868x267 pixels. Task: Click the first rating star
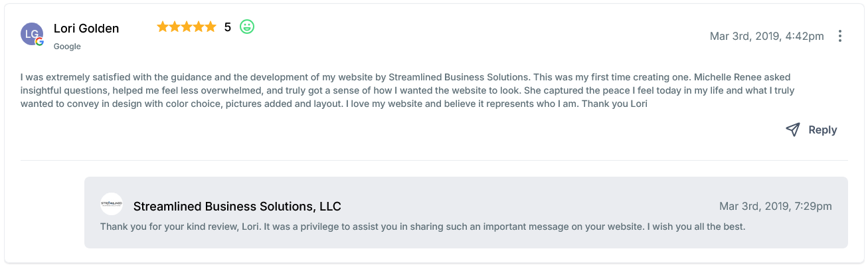click(163, 27)
